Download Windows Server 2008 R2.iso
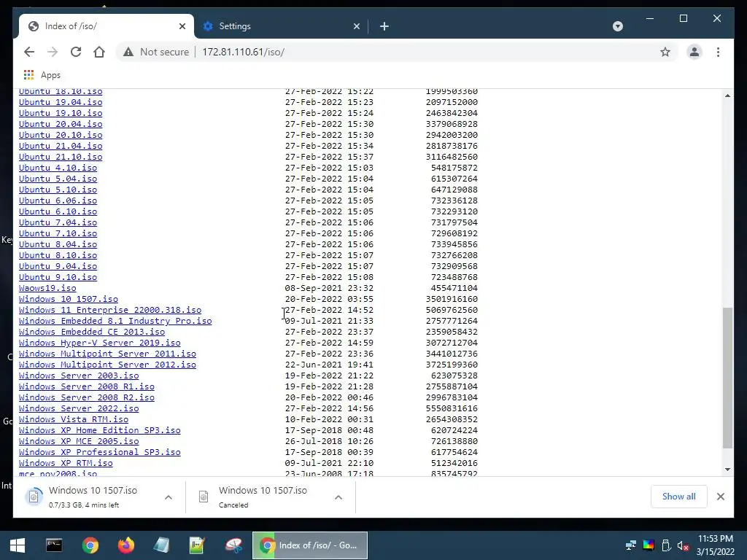Image resolution: width=747 pixels, height=560 pixels. pos(87,397)
